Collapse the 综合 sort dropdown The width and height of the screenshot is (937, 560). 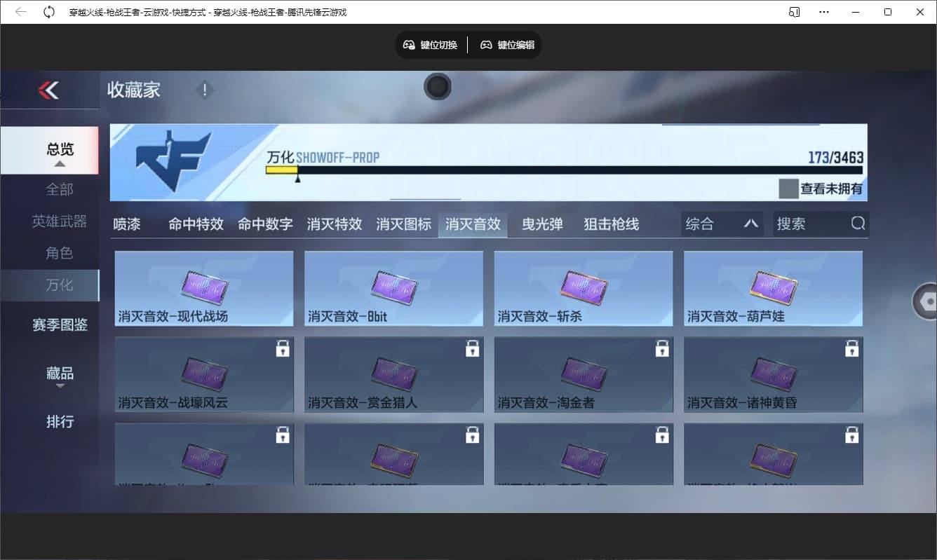pyautogui.click(x=750, y=223)
